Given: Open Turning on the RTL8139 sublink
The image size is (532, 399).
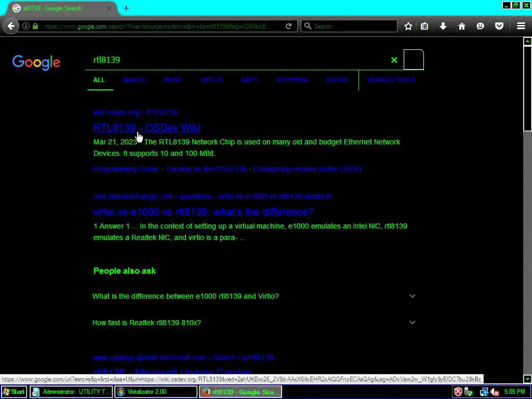Looking at the screenshot, I should (x=206, y=169).
